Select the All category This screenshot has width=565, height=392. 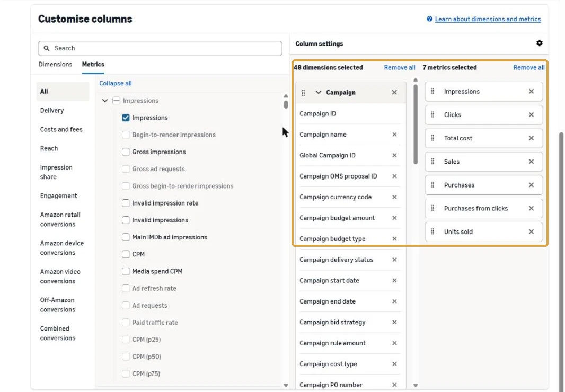click(x=63, y=92)
